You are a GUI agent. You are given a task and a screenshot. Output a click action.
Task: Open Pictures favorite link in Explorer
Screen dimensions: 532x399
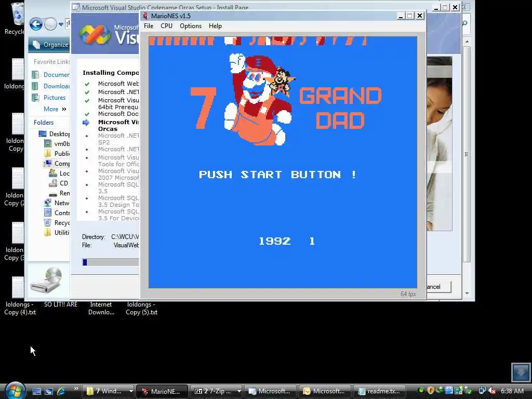tap(48, 98)
